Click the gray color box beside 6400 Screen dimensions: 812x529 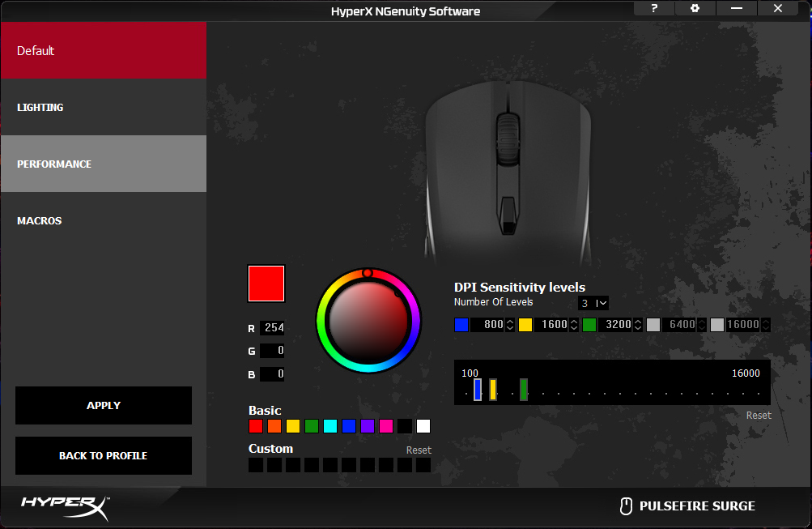653,325
